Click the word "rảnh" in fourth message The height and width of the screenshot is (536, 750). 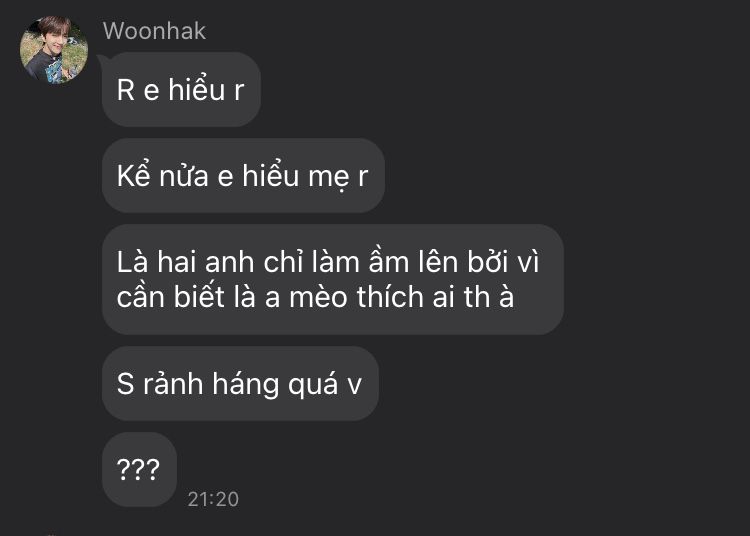pyautogui.click(x=173, y=384)
